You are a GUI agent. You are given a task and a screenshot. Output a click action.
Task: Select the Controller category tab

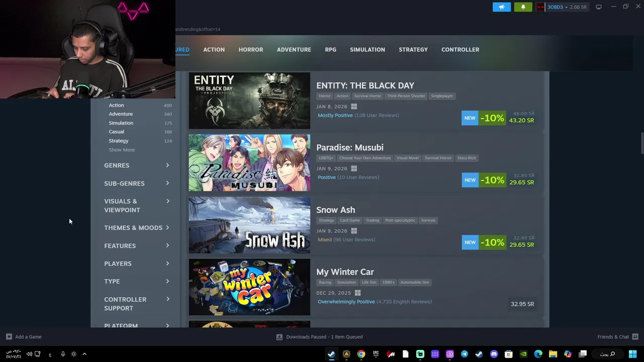tap(460, 49)
